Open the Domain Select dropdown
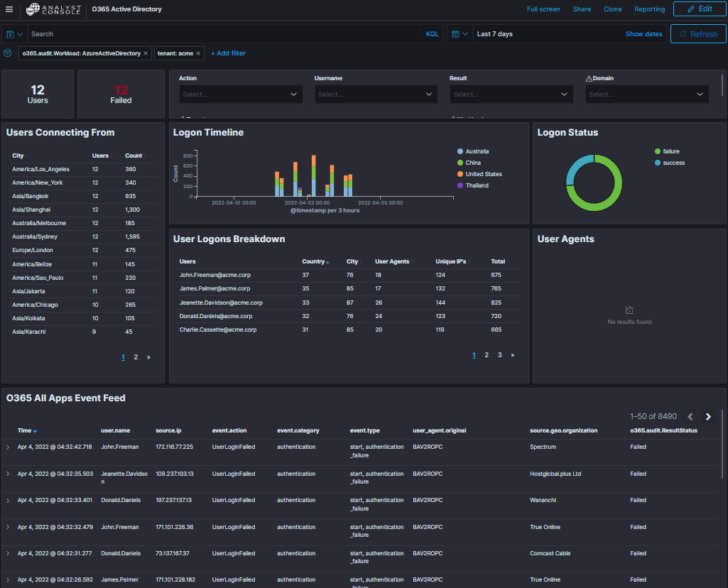This screenshot has height=588, width=728. (x=646, y=94)
